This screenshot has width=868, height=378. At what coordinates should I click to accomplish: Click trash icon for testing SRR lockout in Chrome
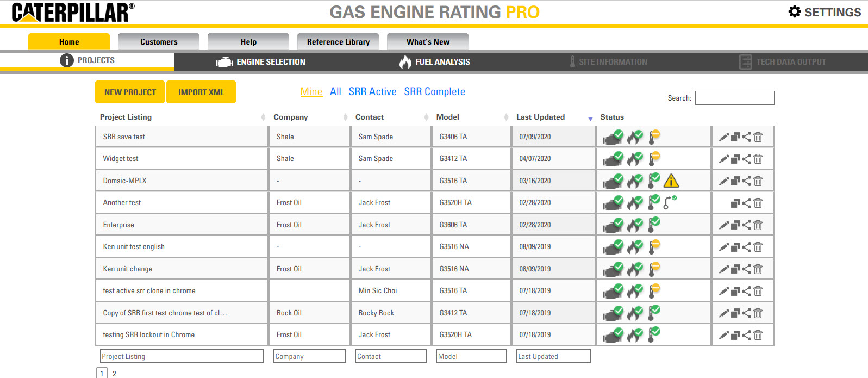click(x=758, y=335)
